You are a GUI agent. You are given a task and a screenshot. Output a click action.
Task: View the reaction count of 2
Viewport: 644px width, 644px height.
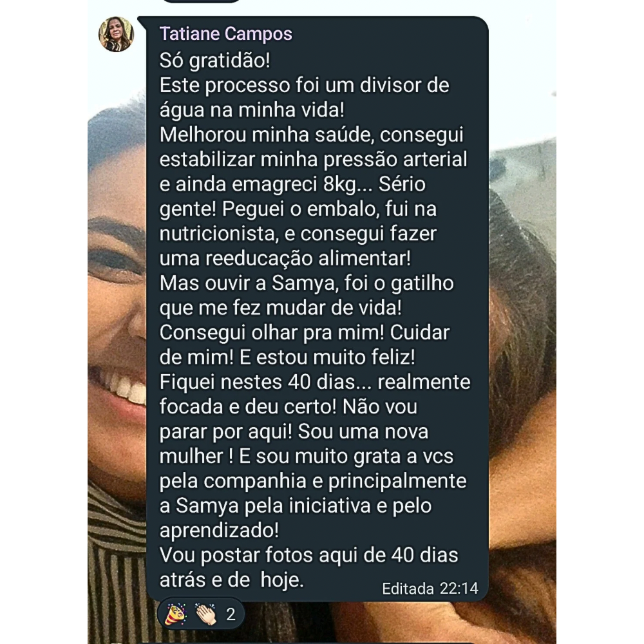(x=231, y=614)
